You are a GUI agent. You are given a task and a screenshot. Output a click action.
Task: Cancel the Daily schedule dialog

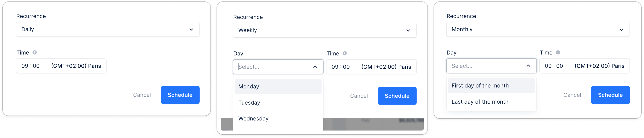[x=142, y=95]
